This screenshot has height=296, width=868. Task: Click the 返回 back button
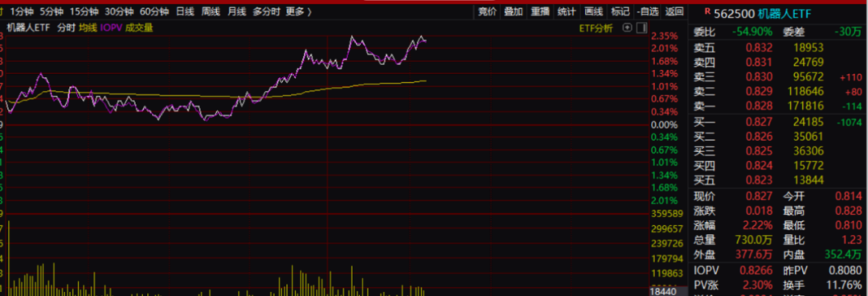(x=674, y=11)
